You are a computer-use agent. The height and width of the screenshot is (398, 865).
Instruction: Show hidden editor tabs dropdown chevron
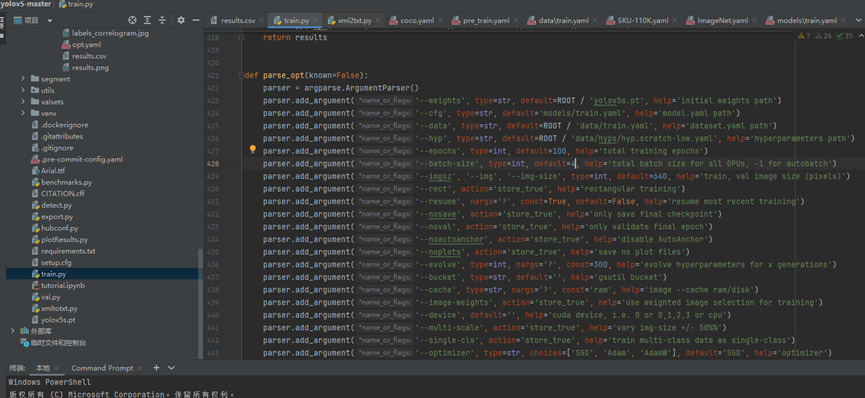pos(858,20)
